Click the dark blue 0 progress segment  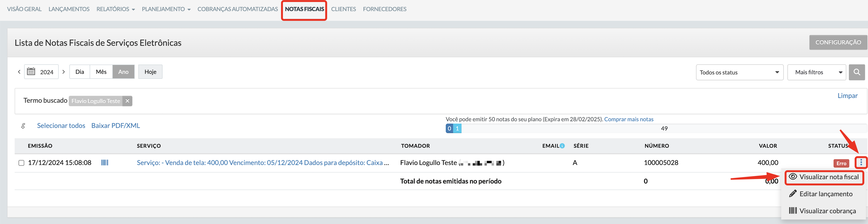click(449, 128)
